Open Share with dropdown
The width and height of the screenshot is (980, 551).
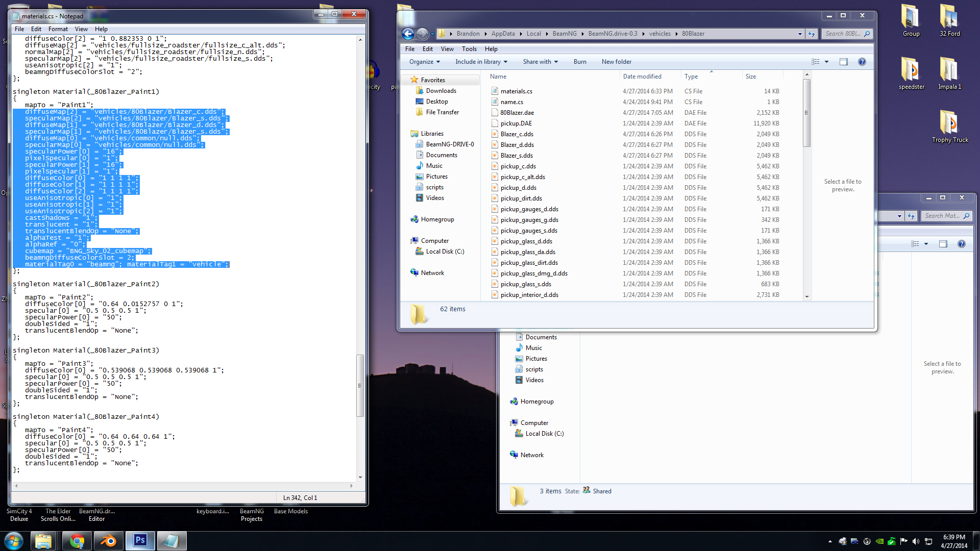[x=540, y=62]
